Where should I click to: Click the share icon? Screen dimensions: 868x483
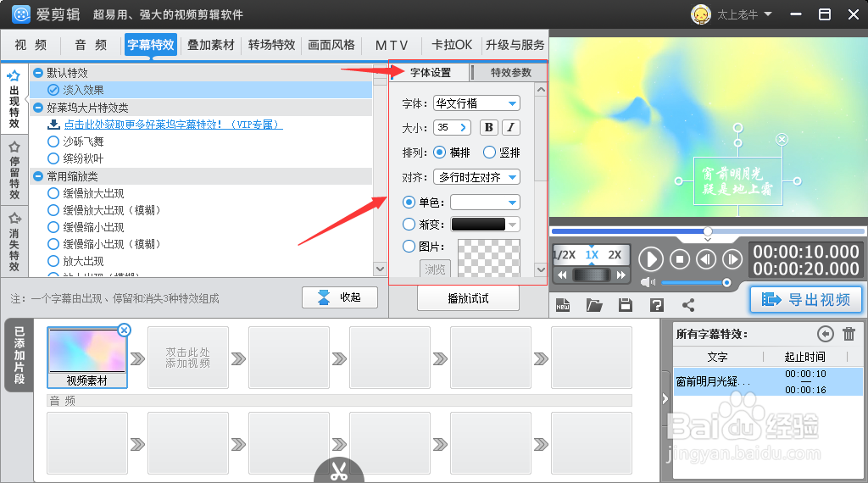pyautogui.click(x=688, y=305)
